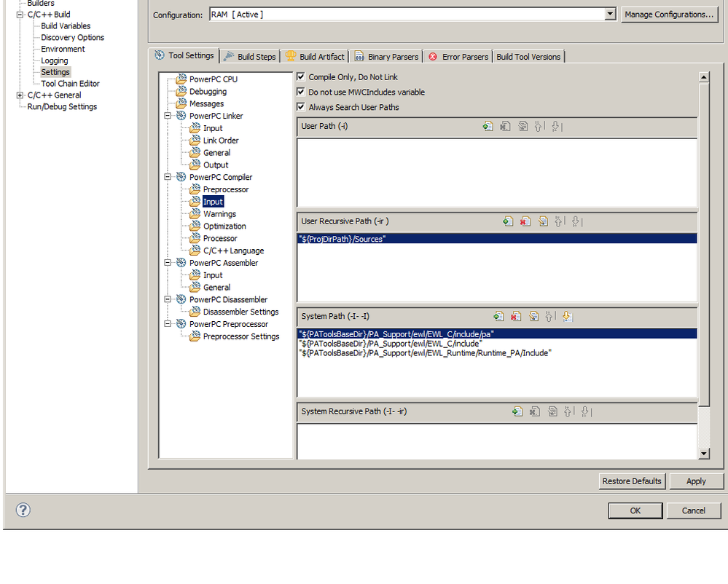Screen dimensions: 728x584
Task: Click the scroll up arrow of settings pane
Action: pos(704,77)
